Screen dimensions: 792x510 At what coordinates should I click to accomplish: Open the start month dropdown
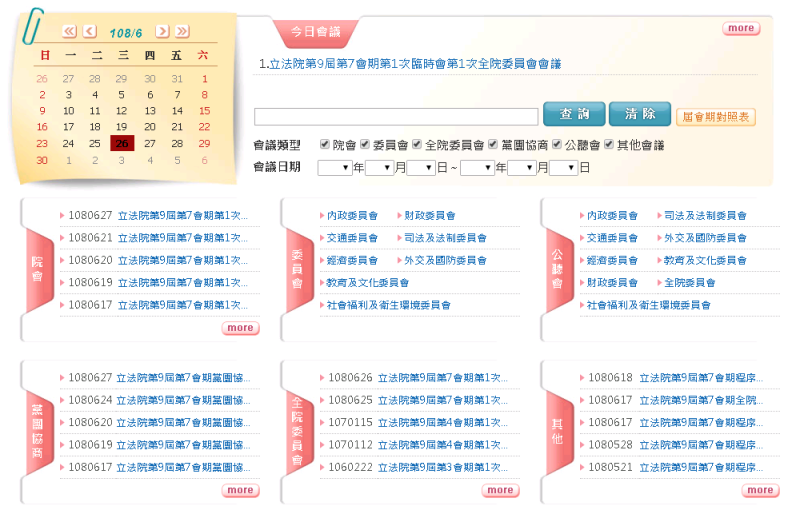pyautogui.click(x=379, y=168)
